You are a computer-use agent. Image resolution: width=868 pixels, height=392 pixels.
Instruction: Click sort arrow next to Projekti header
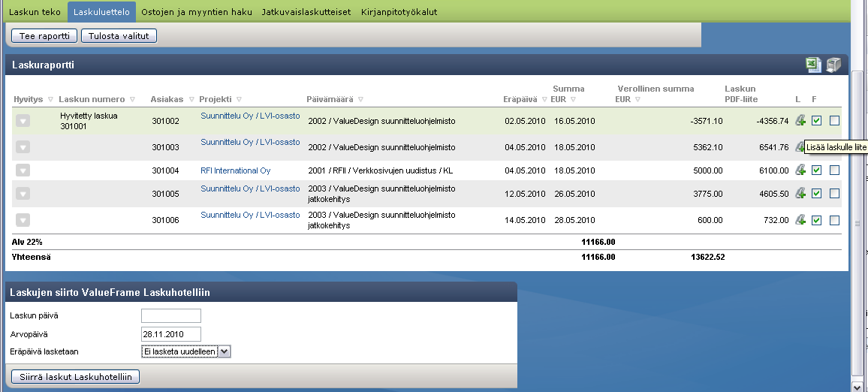(x=239, y=100)
